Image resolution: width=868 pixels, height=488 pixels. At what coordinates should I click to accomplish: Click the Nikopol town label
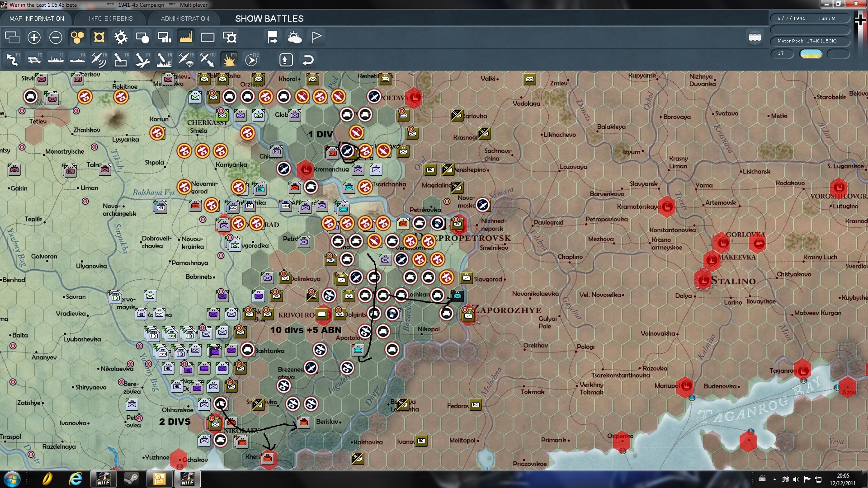click(428, 329)
